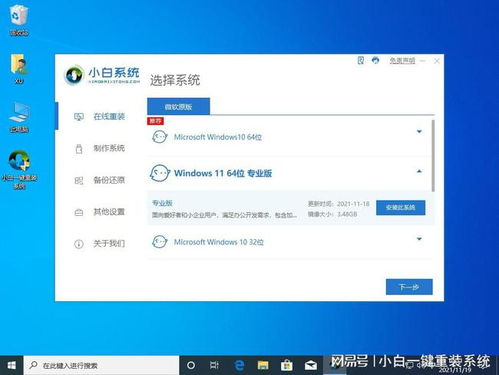Click the Windows 11 64位 face icon

159,173
